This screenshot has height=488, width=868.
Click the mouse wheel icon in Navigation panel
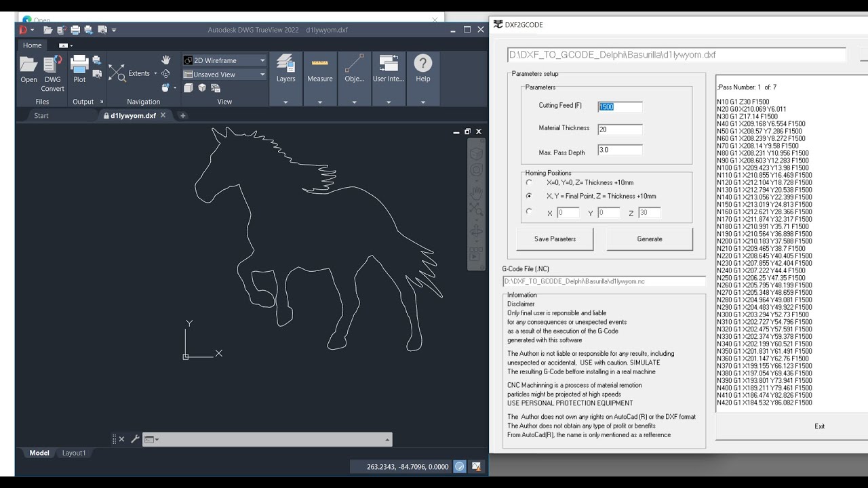[x=165, y=87]
